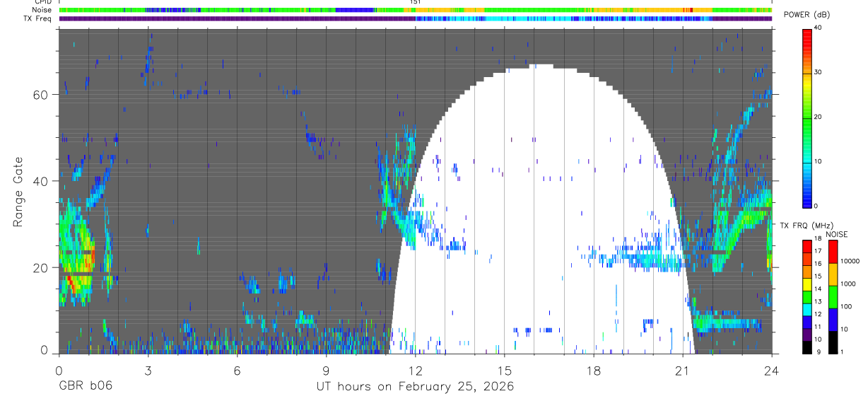Viewport: 868px width, 401px height.
Task: Click the CPID value '151'
Action: click(415, 2)
